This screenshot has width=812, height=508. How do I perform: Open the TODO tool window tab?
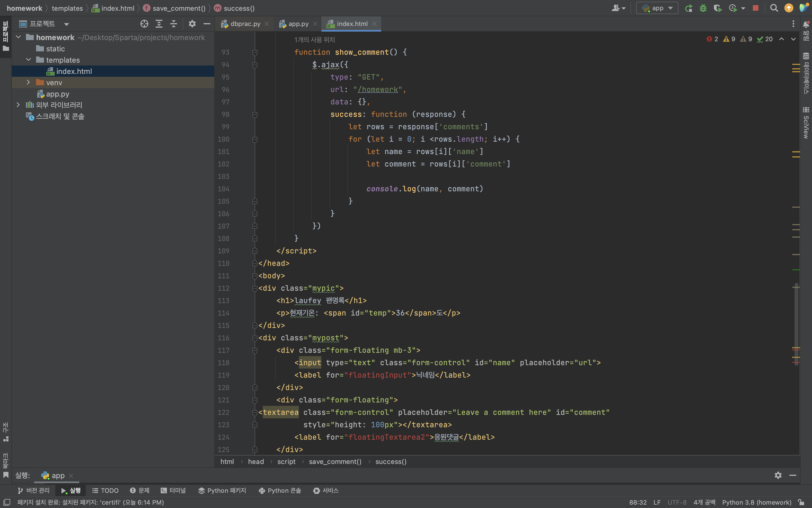coord(105,490)
